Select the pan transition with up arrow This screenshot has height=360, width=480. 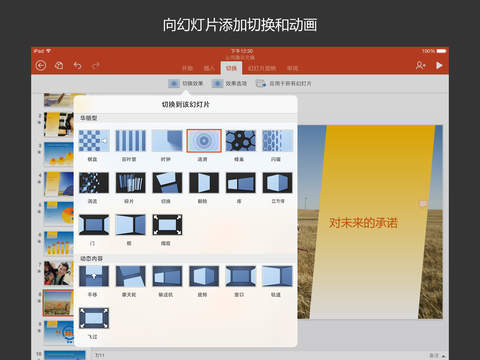(x=94, y=276)
